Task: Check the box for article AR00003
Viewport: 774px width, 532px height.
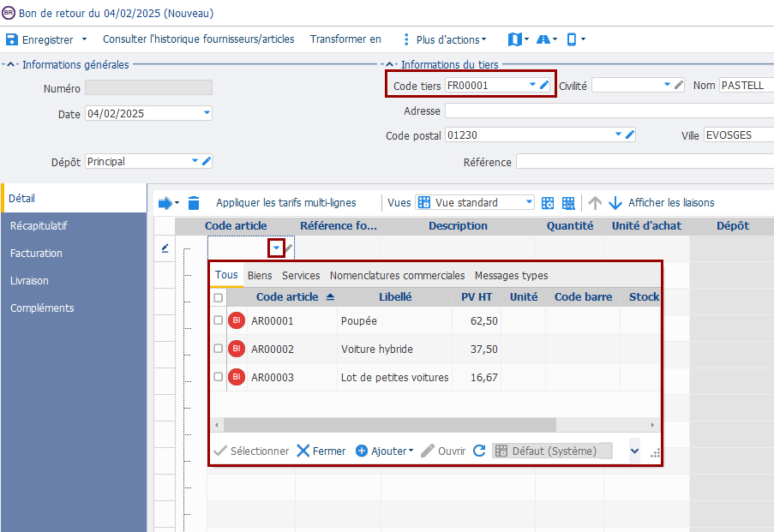Action: 219,376
